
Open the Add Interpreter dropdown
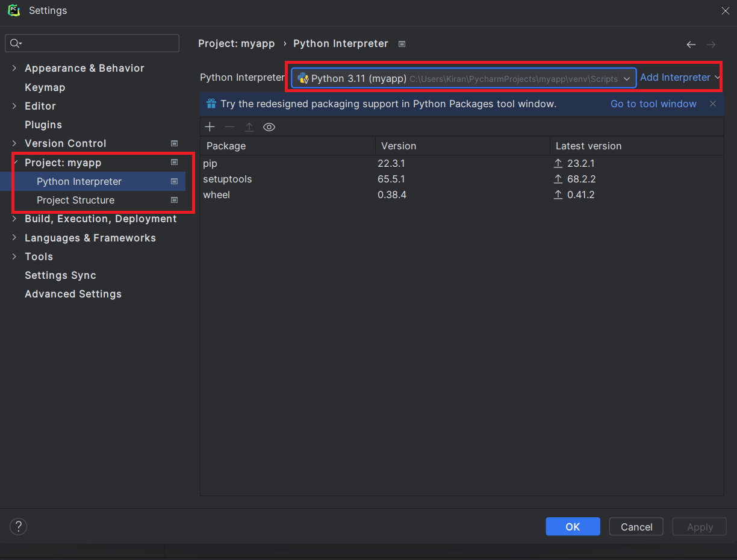pyautogui.click(x=679, y=77)
